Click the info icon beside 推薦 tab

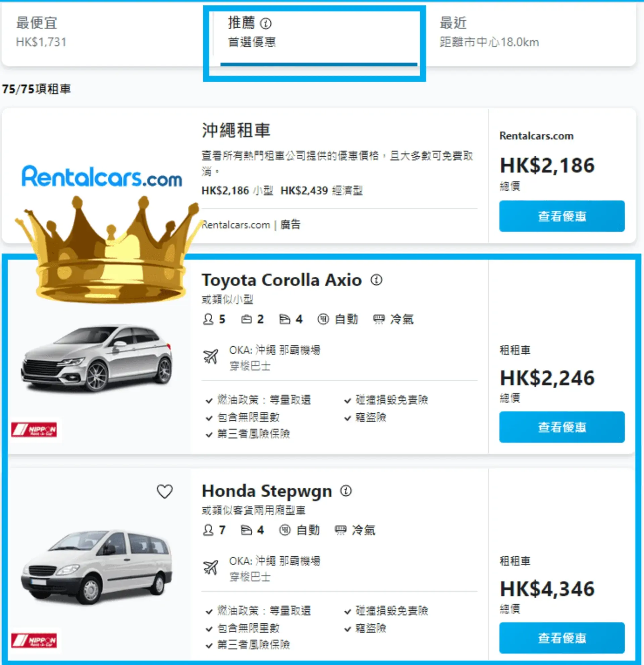pyautogui.click(x=266, y=23)
